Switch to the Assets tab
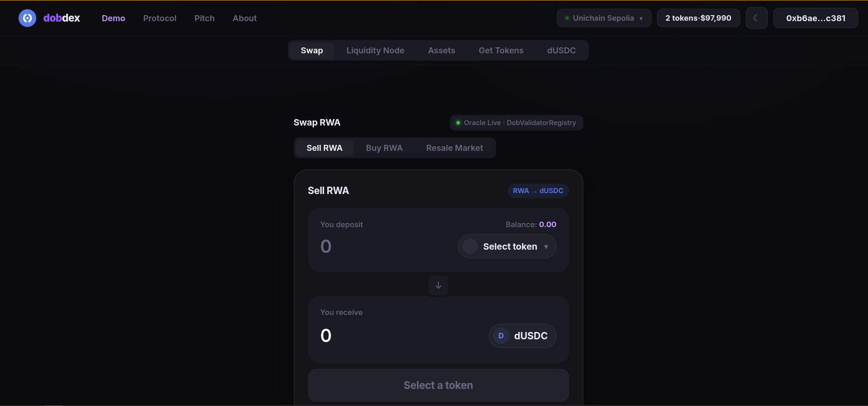This screenshot has height=406, width=868. 441,51
